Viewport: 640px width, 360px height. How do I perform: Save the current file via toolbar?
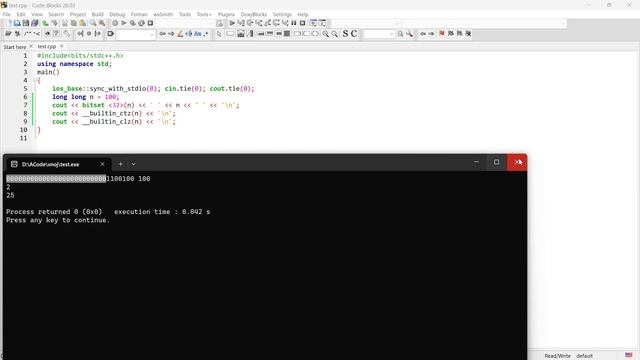click(26, 23)
